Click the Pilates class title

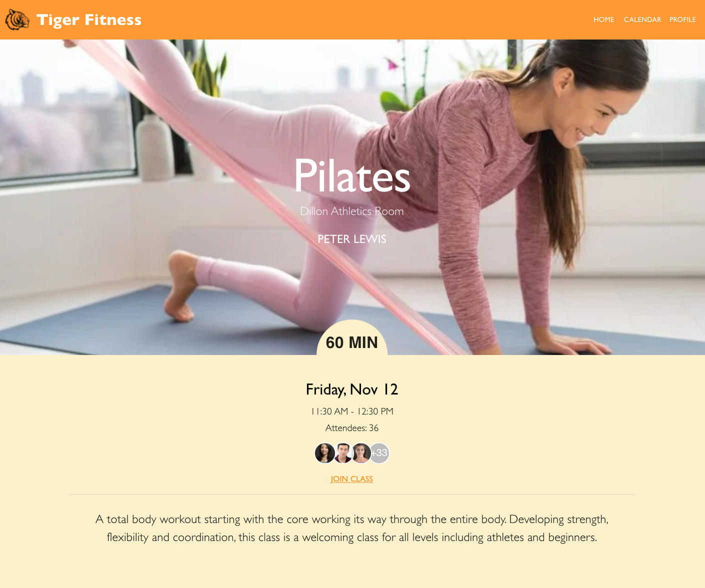352,175
